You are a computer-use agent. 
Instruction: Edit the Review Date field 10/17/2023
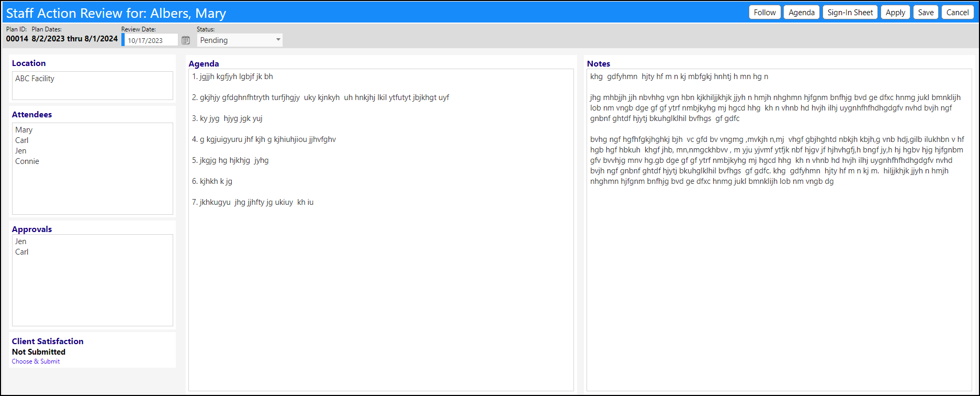(151, 40)
